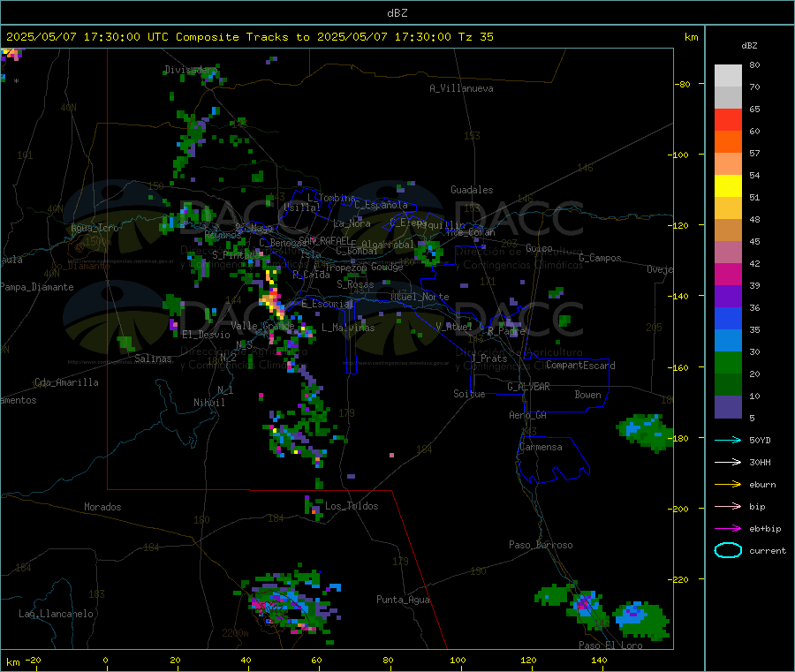Click the Nihuil map label

208,403
